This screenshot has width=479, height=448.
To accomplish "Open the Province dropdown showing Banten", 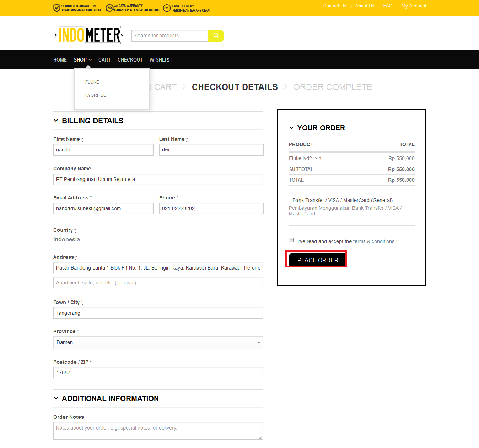I will pos(158,343).
